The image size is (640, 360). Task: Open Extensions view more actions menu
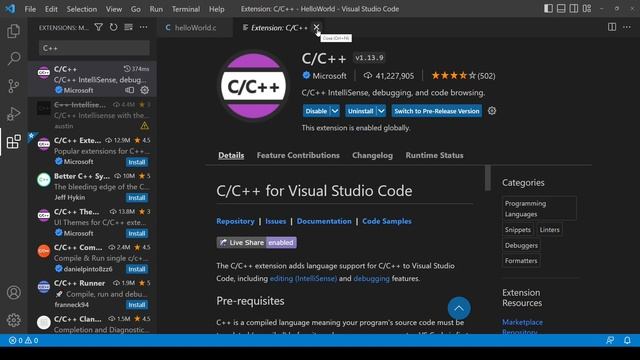143,27
